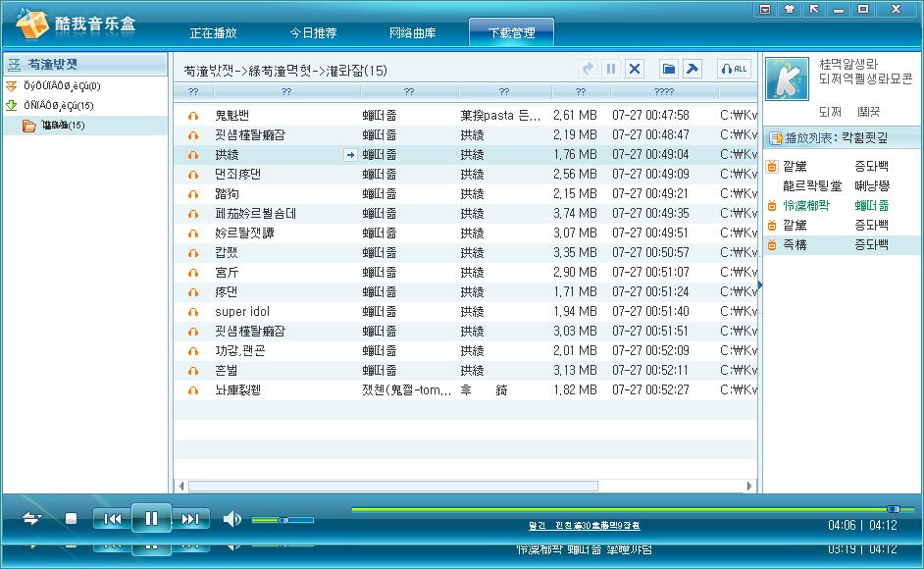Skip to the next track

190,519
